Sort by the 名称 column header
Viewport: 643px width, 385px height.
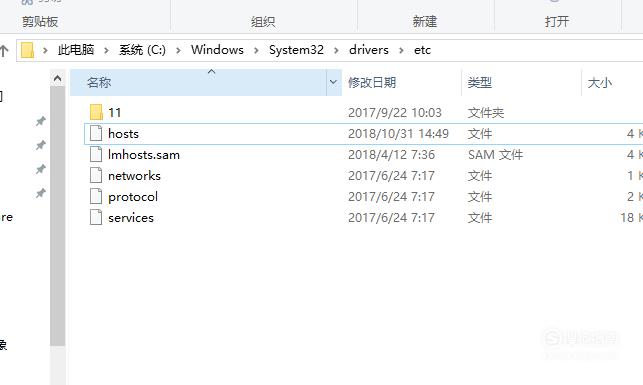[198, 82]
